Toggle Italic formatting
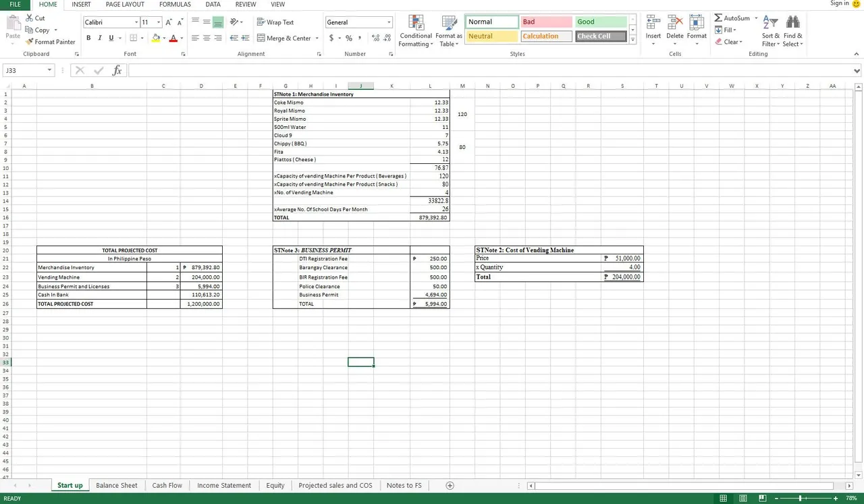 [x=100, y=38]
